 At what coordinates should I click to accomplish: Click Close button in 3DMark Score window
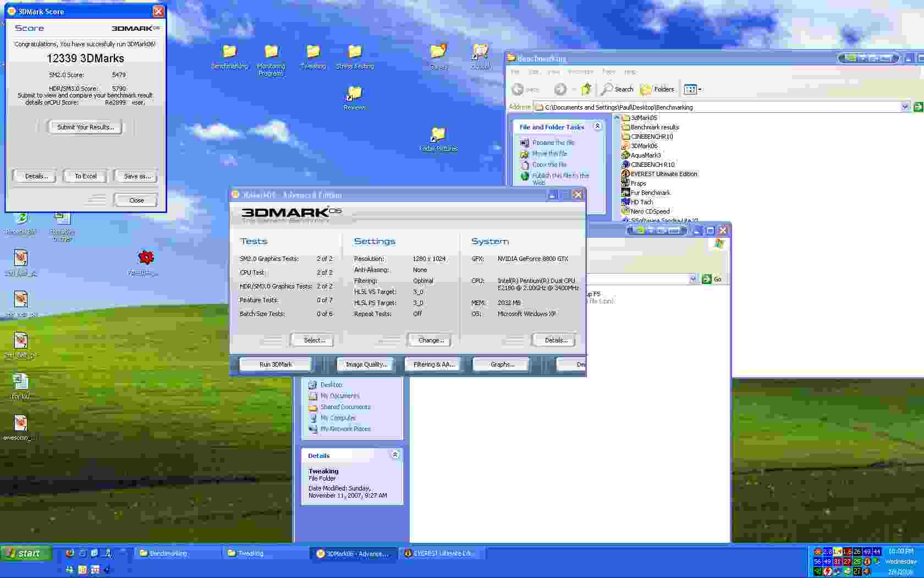(x=136, y=200)
